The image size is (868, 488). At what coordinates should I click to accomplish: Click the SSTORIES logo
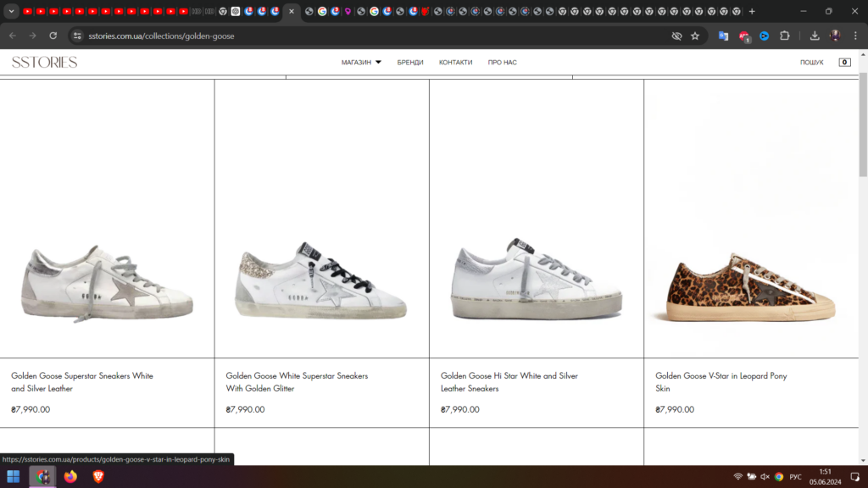coord(44,62)
